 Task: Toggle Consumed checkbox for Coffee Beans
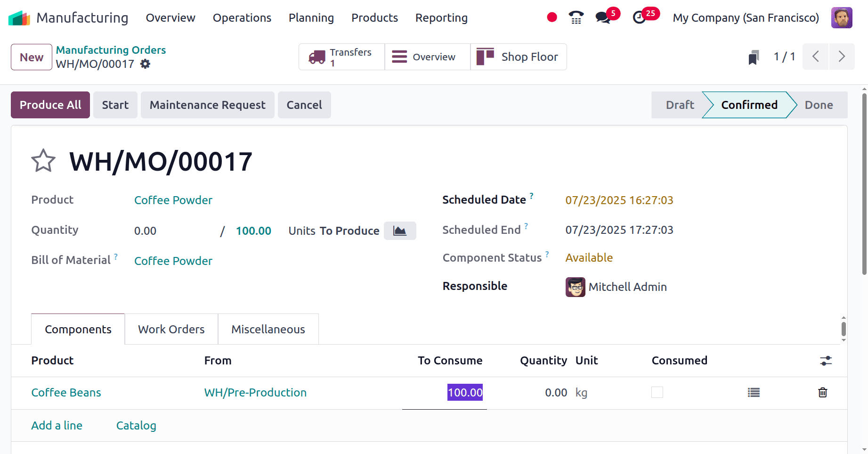(657, 392)
